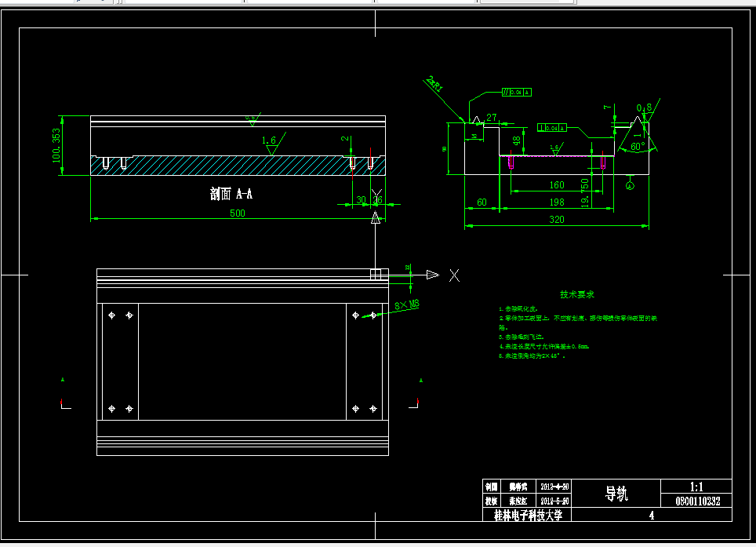Select the 制图 label cell in title block
This screenshot has width=756, height=547.
[x=492, y=487]
